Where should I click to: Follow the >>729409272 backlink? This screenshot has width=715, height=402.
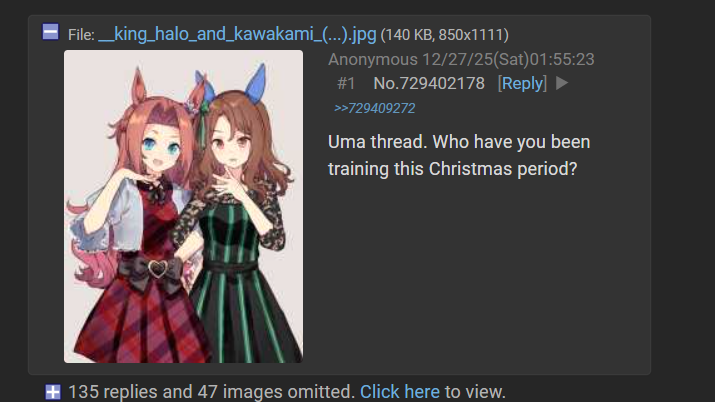tap(374, 108)
